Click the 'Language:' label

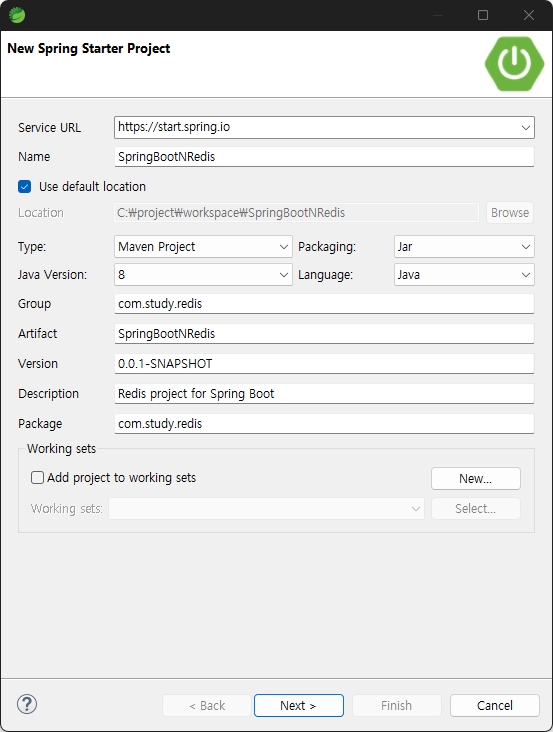tap(325, 274)
